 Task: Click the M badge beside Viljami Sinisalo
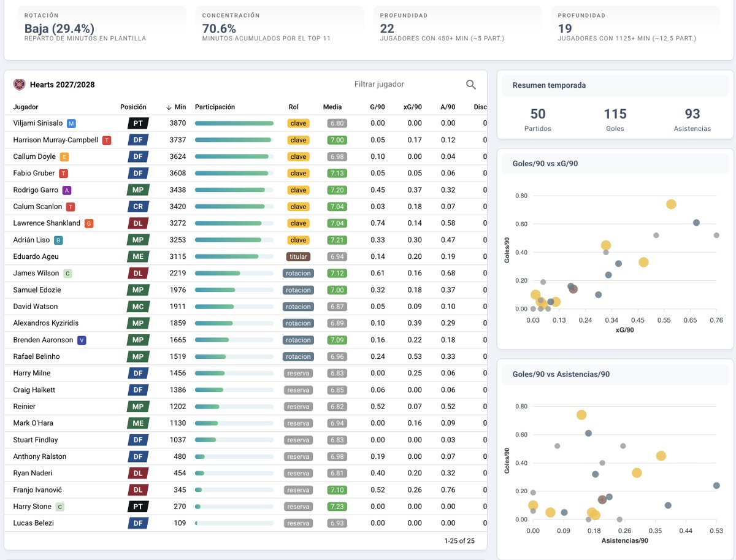click(x=71, y=123)
